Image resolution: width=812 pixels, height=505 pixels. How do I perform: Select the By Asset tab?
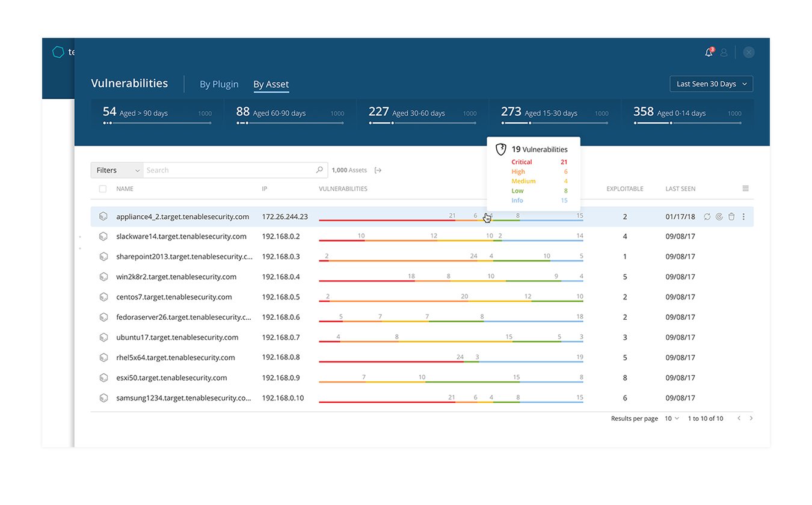pyautogui.click(x=271, y=85)
